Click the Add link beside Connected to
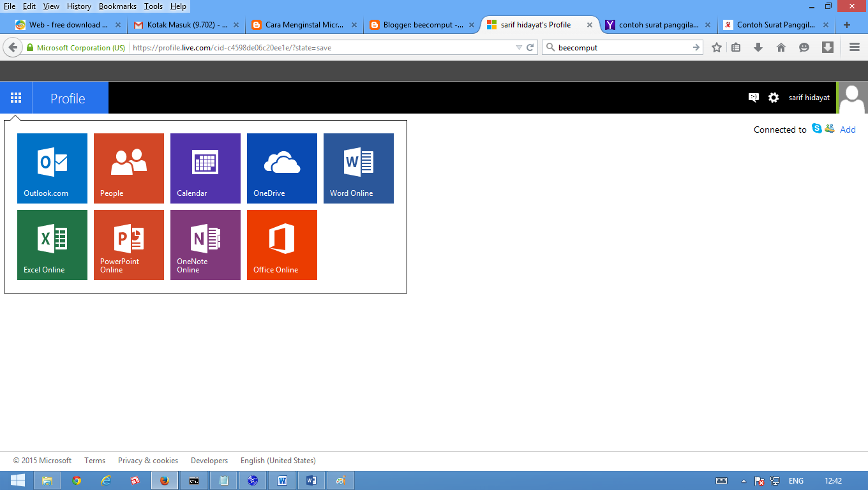This screenshot has height=490, width=868. point(848,129)
